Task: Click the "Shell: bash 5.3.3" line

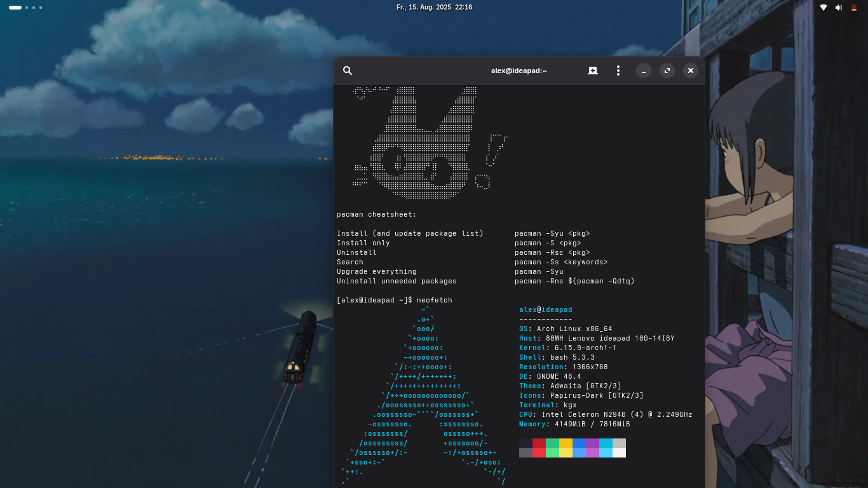Action: [557, 358]
